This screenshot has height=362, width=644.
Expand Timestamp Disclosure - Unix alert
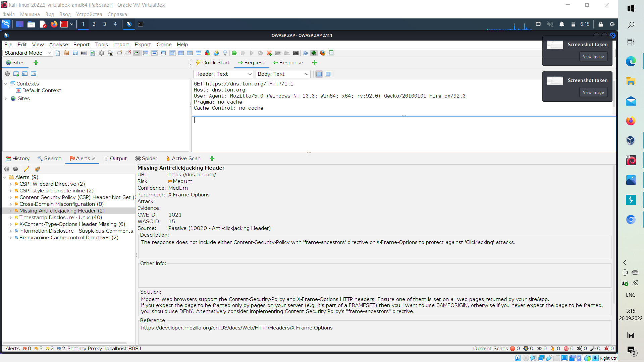(x=11, y=218)
